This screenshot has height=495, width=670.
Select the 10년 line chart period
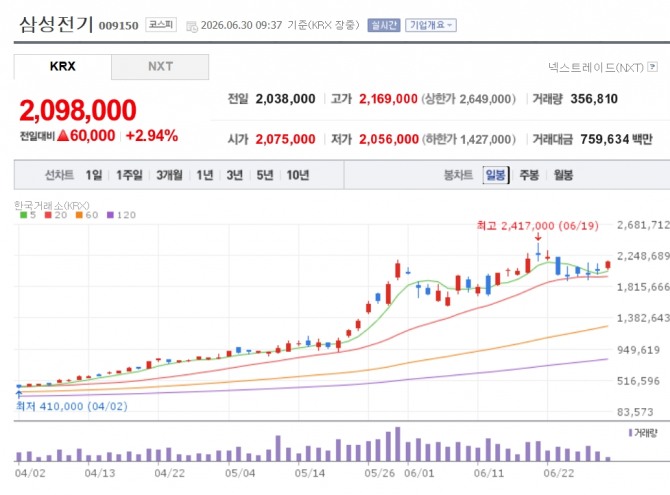point(298,175)
